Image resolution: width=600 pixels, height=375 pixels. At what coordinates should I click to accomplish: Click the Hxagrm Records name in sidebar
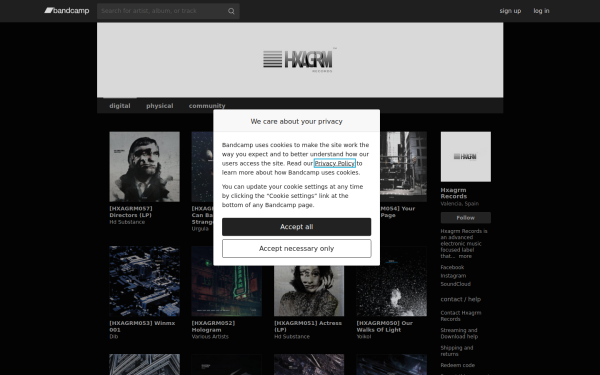pos(453,193)
